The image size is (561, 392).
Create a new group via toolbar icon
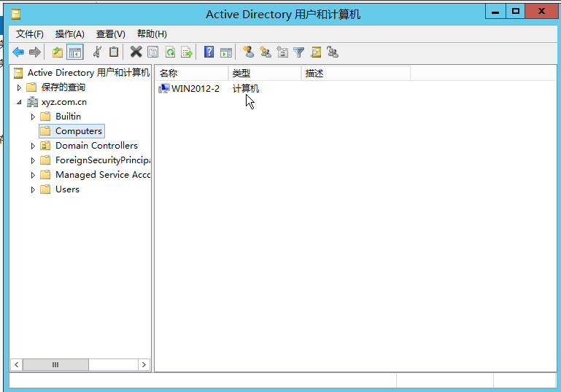(x=266, y=52)
